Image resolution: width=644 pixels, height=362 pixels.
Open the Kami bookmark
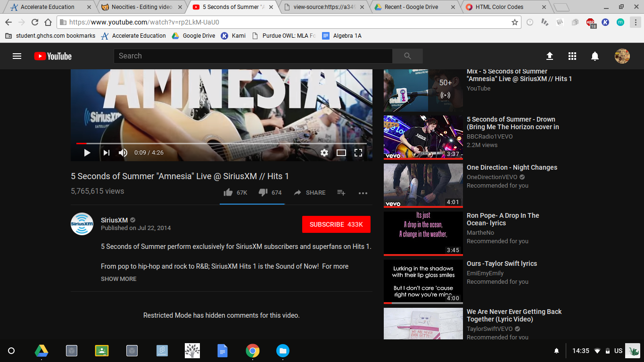click(x=233, y=36)
